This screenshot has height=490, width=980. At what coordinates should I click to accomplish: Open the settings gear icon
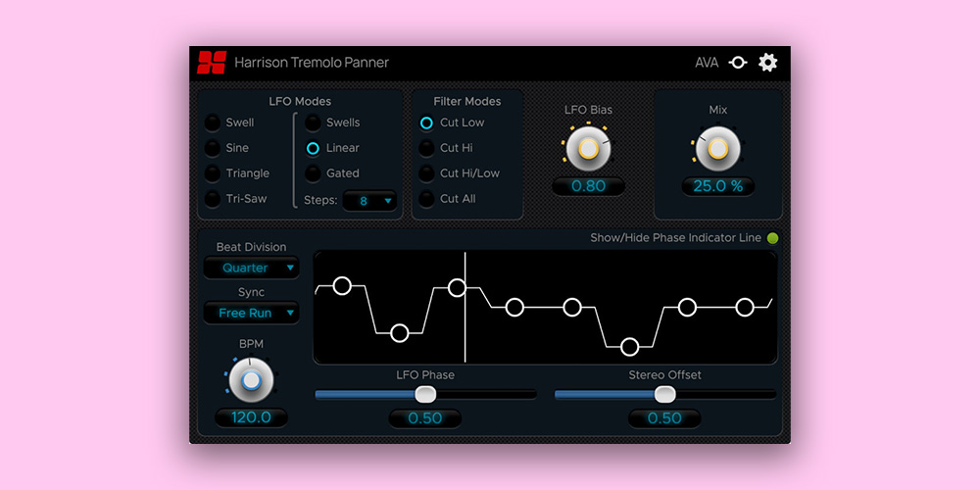pos(768,63)
